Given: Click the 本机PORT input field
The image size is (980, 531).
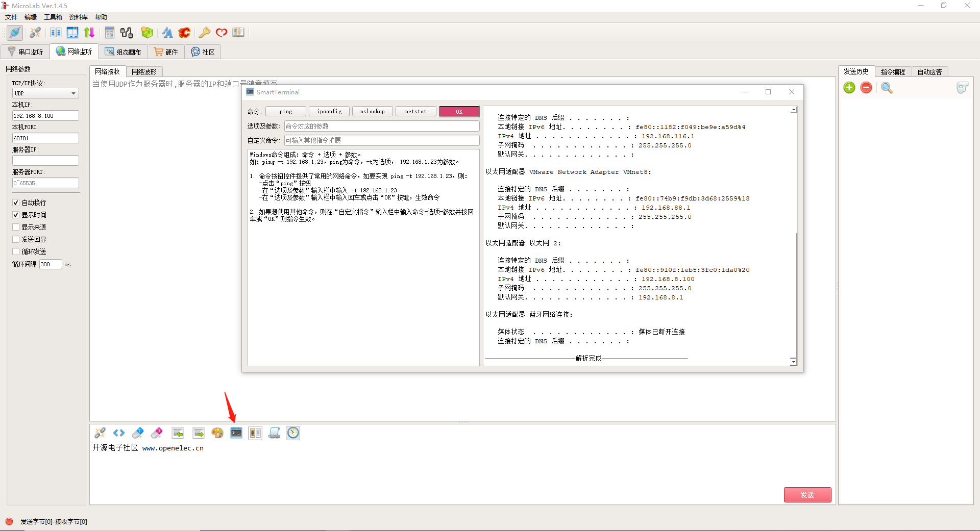Looking at the screenshot, I should tap(45, 138).
